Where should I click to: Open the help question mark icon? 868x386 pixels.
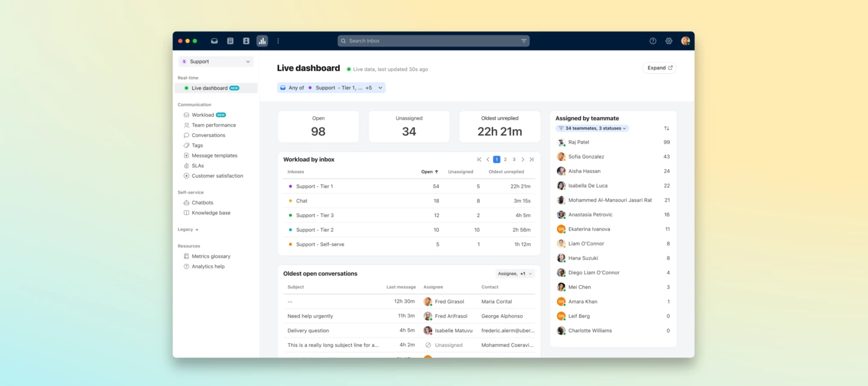[653, 41]
